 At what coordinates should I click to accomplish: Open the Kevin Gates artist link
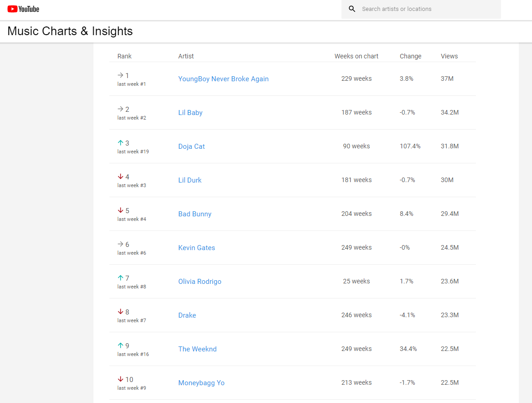tap(196, 248)
